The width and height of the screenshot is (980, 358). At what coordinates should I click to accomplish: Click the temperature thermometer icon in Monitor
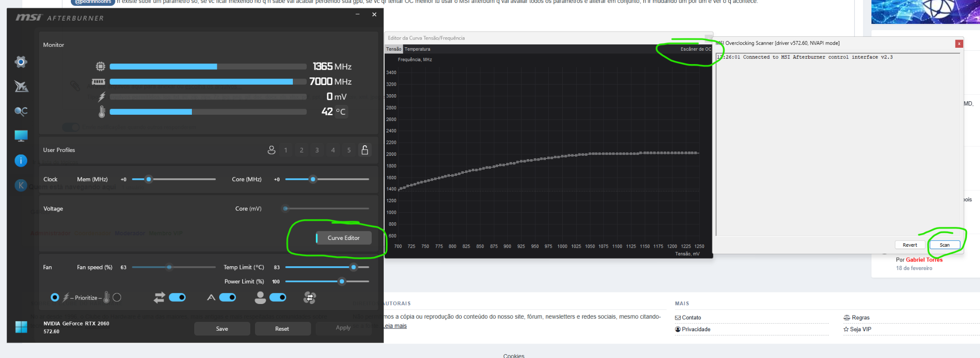[101, 112]
